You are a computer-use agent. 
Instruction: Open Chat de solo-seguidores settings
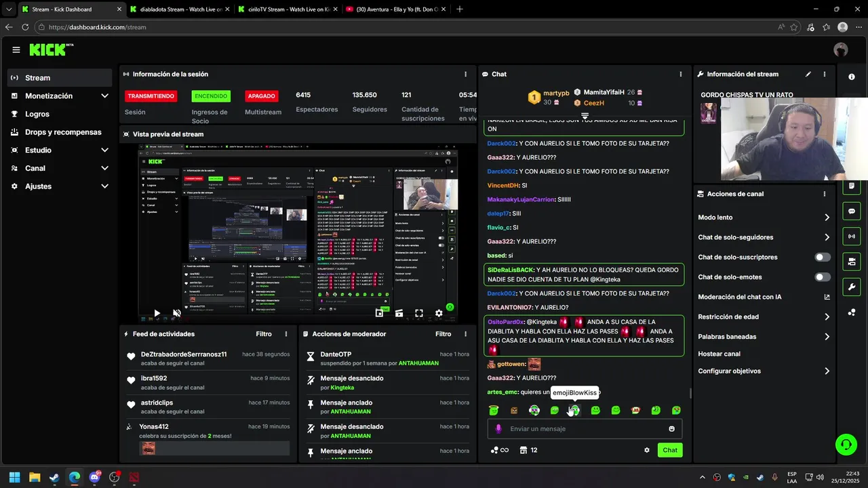pos(764,237)
